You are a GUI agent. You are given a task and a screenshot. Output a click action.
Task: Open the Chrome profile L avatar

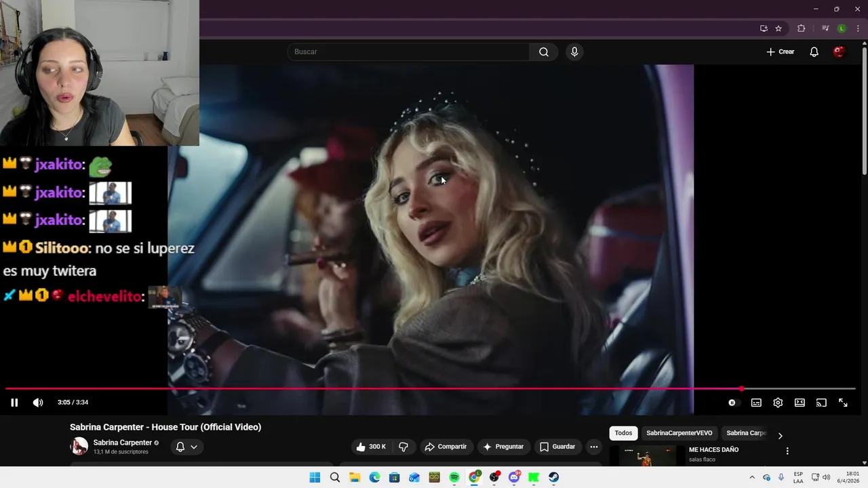842,28
